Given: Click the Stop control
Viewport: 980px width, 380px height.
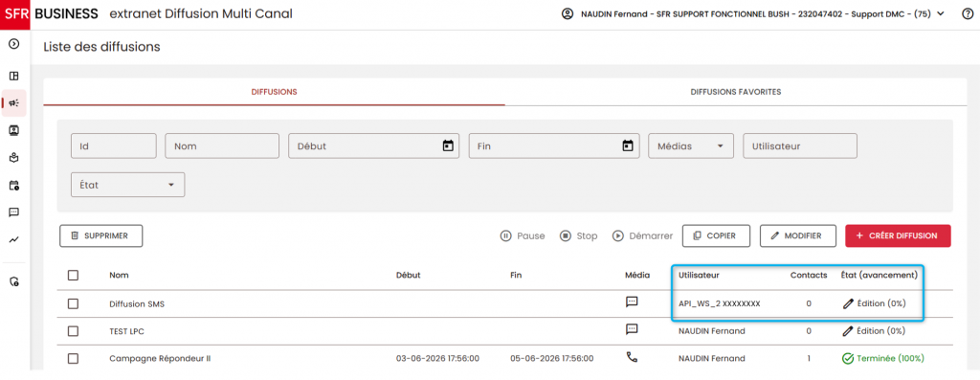Looking at the screenshot, I should click(578, 235).
